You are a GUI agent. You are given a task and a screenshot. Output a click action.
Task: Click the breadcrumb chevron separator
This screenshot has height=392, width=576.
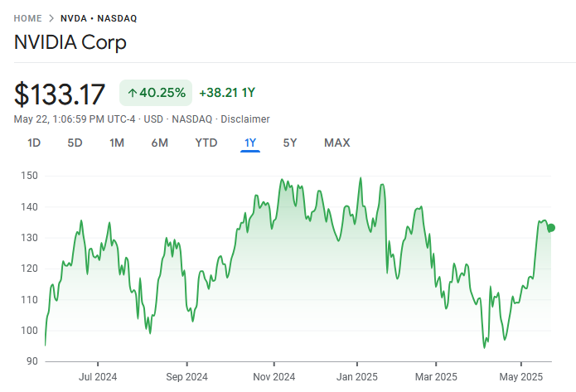click(x=51, y=18)
